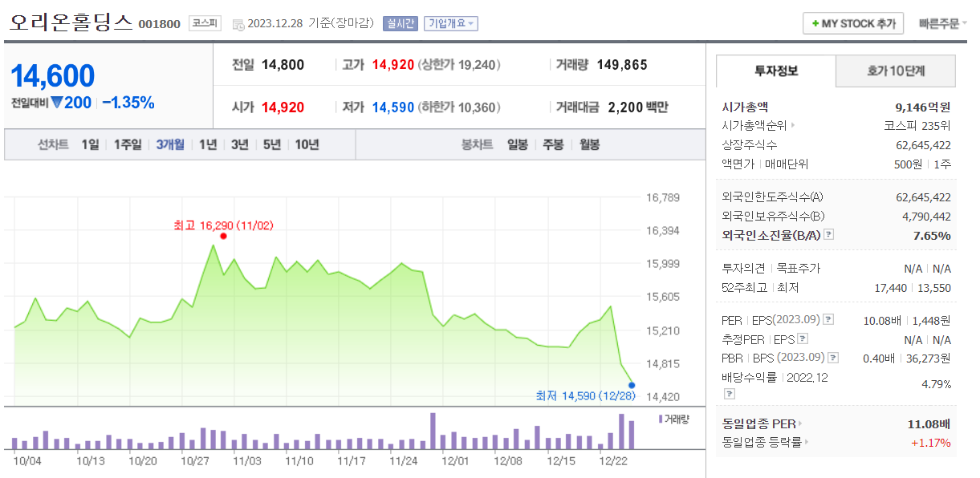980x478 pixels.
Task: Click the 동일업종 PER value 11.08배
Action: (929, 423)
